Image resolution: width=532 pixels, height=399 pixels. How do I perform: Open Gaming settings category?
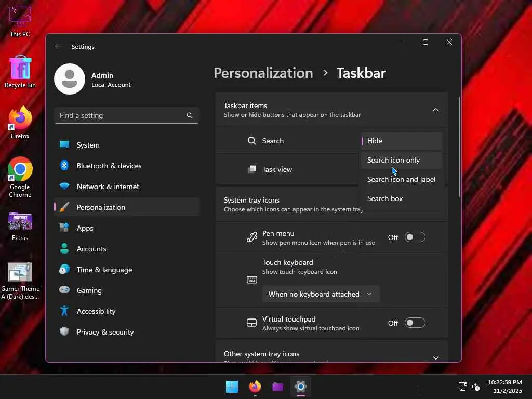click(126, 290)
